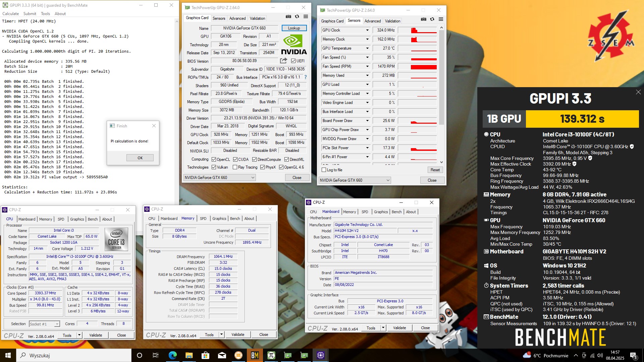Toggle CUDA checkbox in GPU-Z
644x362 pixels.
tap(235, 160)
